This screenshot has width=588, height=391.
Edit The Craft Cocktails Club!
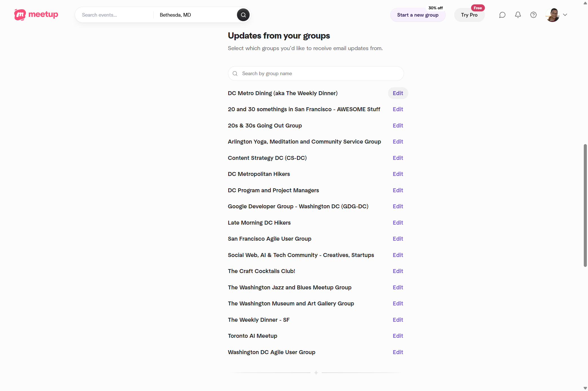coord(398,271)
